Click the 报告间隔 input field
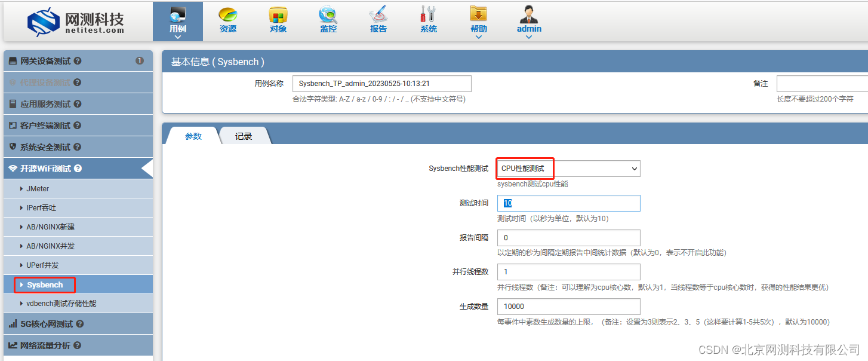The width and height of the screenshot is (868, 361). coord(568,238)
